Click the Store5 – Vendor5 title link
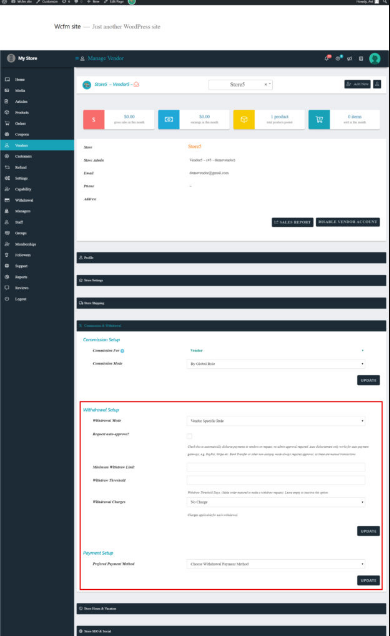 pos(111,84)
